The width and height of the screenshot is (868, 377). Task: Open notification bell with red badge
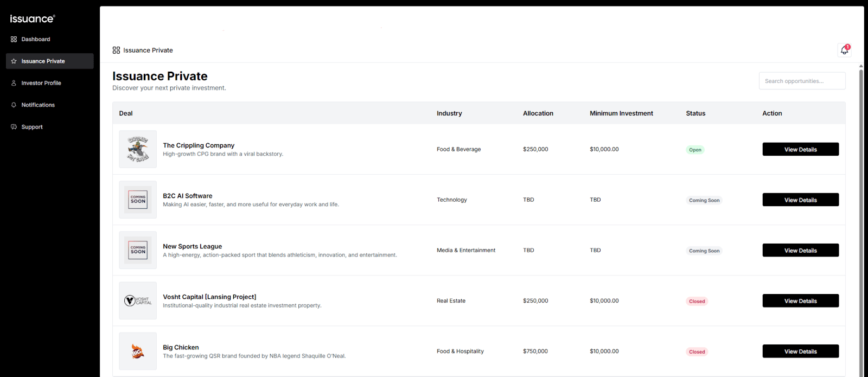844,50
